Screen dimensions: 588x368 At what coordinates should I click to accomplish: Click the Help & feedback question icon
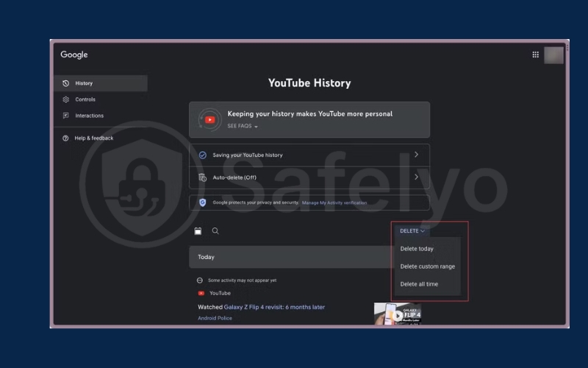pyautogui.click(x=65, y=138)
